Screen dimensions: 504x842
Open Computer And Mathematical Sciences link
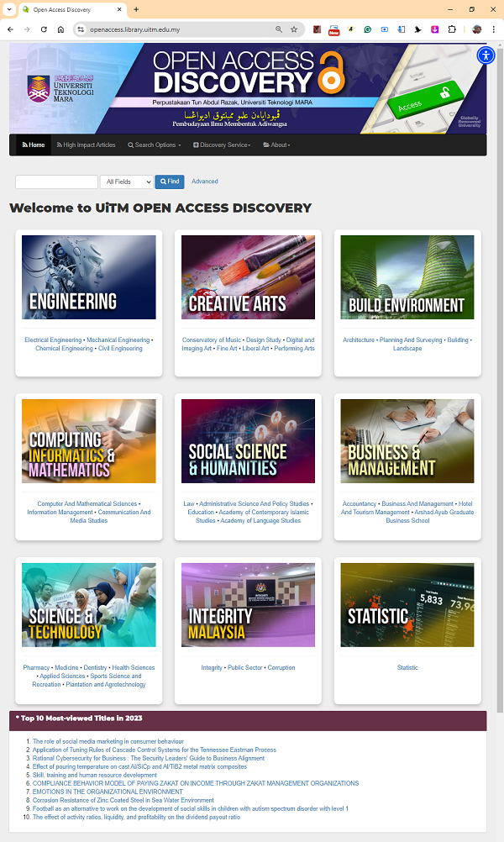tap(87, 503)
